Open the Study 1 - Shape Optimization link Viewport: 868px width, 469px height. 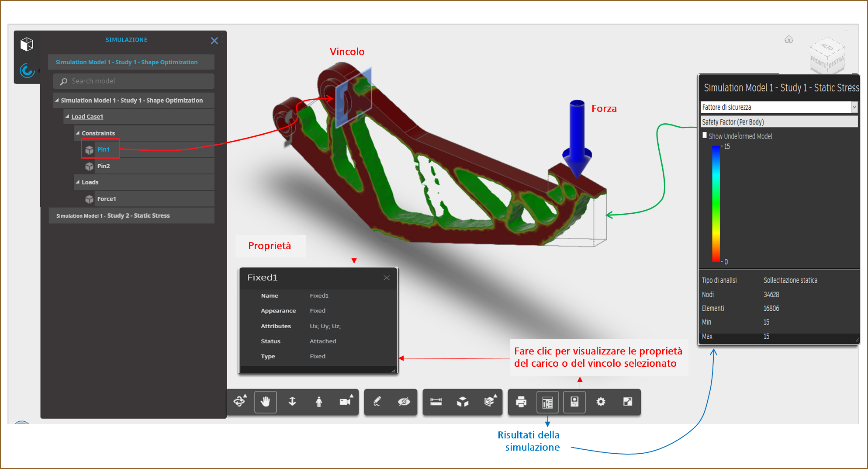(126, 62)
